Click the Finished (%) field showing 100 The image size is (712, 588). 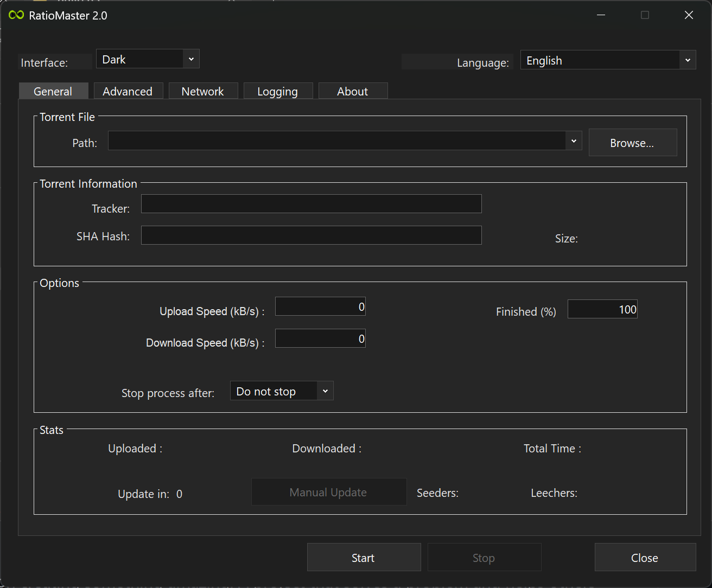602,309
